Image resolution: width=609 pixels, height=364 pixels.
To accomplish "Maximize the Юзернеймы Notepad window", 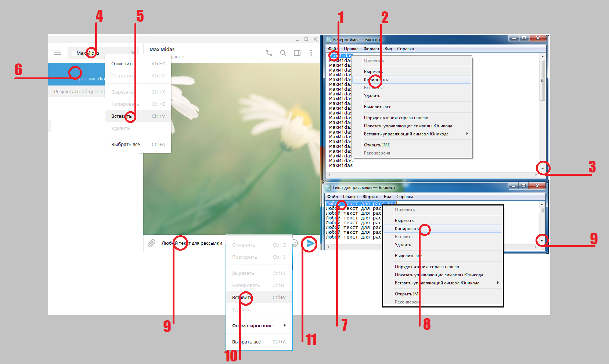I will [x=524, y=38].
